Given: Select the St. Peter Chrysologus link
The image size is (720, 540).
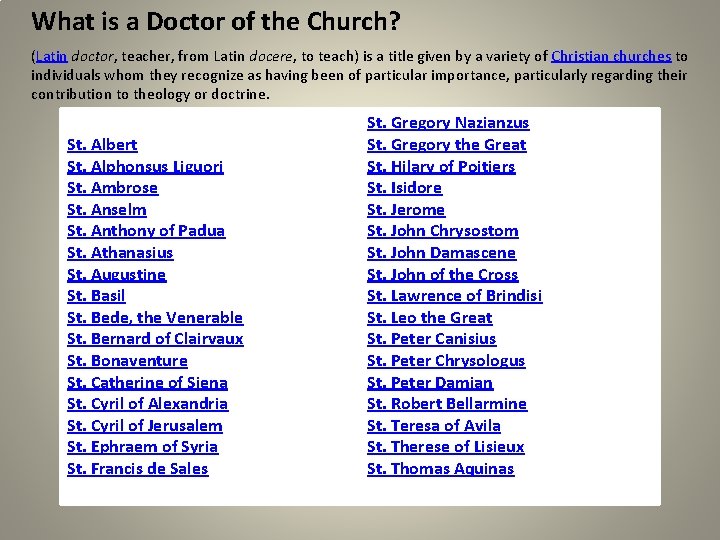Looking at the screenshot, I should (446, 361).
